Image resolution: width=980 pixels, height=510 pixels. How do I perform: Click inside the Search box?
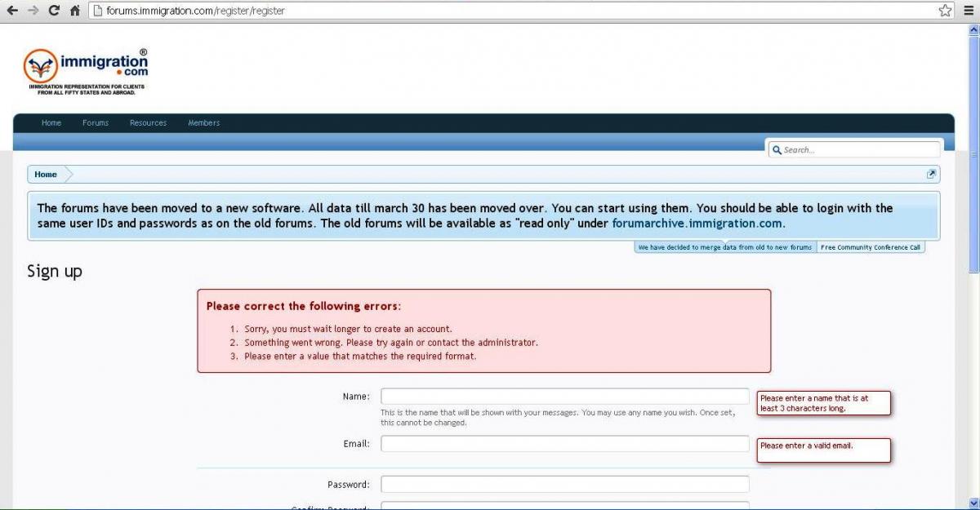[853, 150]
